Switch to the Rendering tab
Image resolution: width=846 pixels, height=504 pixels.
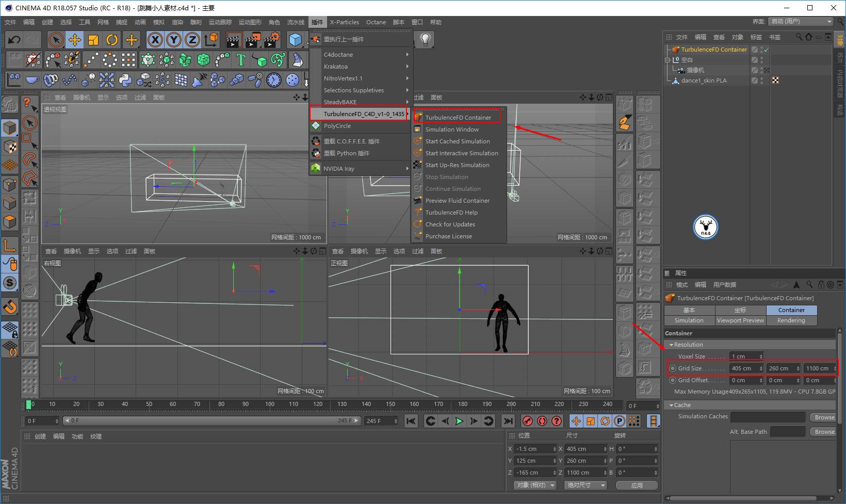791,320
